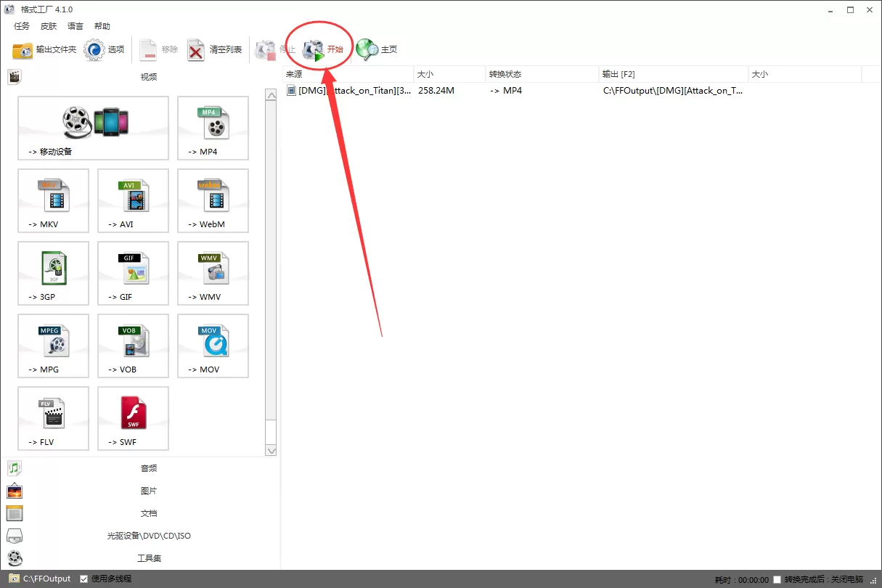Screen dimensions: 882x588
Task: Open 选项 options settings
Action: [105, 49]
